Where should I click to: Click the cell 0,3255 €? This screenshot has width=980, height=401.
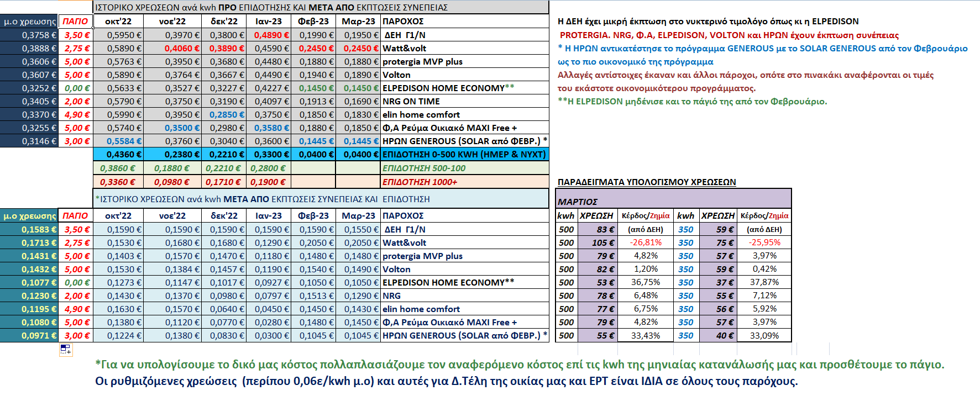pos(29,128)
